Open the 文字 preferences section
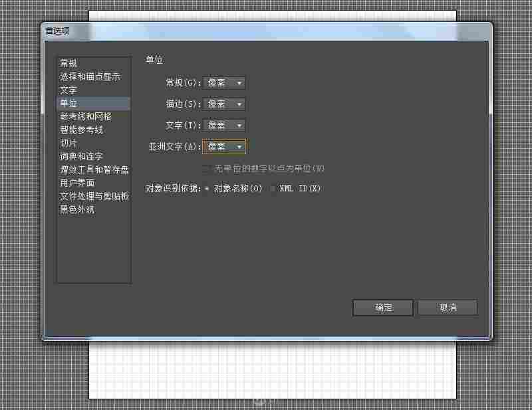This screenshot has width=532, height=410. pyautogui.click(x=68, y=90)
